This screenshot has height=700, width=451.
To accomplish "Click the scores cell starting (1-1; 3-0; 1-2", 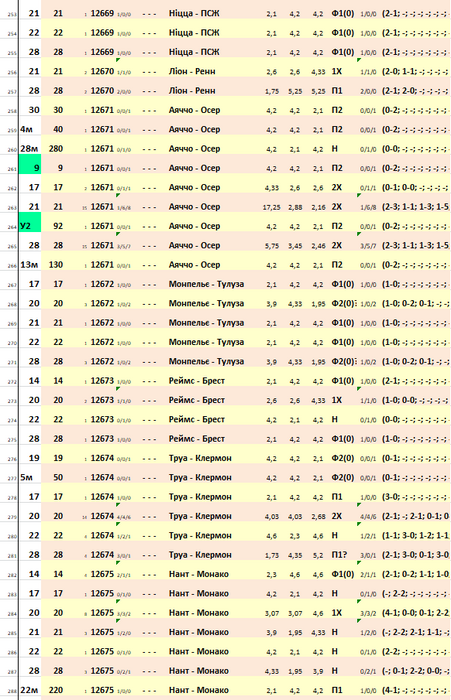I will [415, 536].
